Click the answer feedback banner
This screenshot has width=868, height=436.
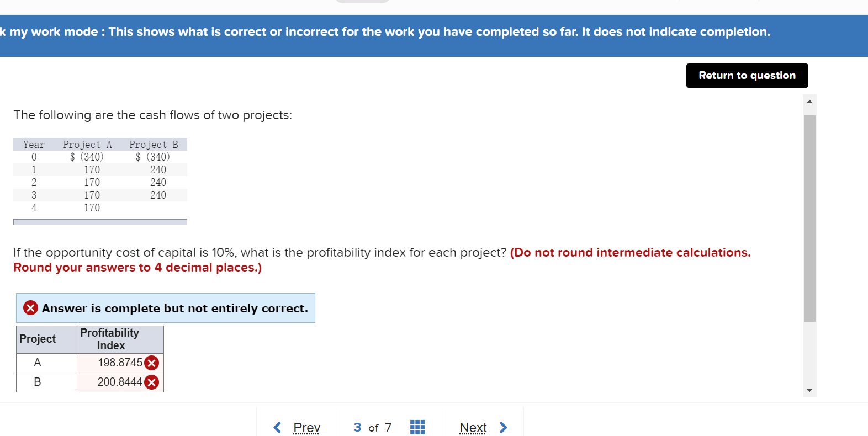click(x=166, y=308)
